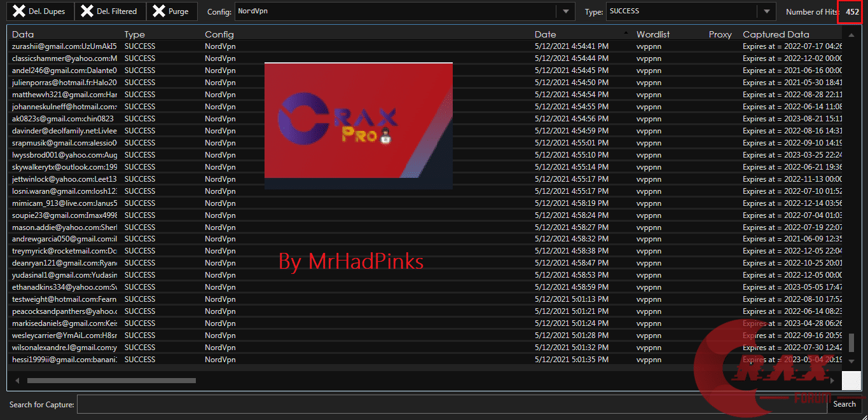Image resolution: width=868 pixels, height=420 pixels.
Task: Click the Purge button label
Action: [x=178, y=11]
